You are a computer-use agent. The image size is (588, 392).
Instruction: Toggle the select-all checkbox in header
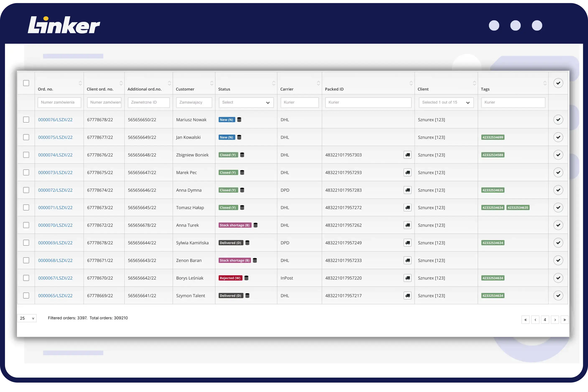[26, 83]
